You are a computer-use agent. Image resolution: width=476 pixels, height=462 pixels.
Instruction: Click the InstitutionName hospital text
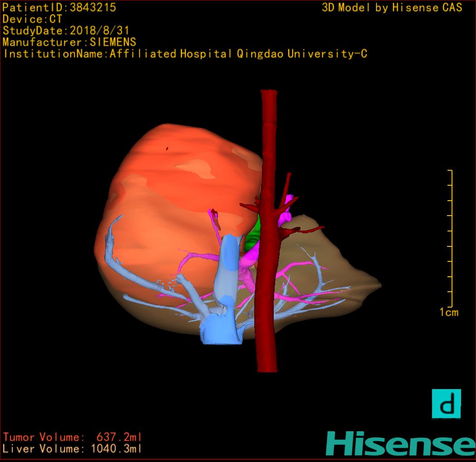click(x=185, y=54)
